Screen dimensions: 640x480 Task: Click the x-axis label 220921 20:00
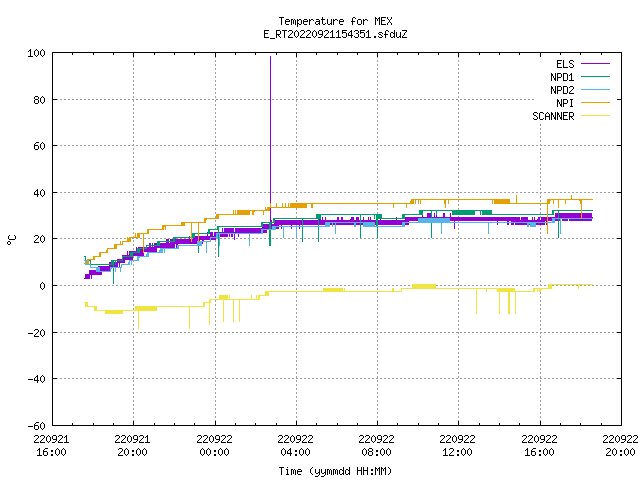(133, 446)
